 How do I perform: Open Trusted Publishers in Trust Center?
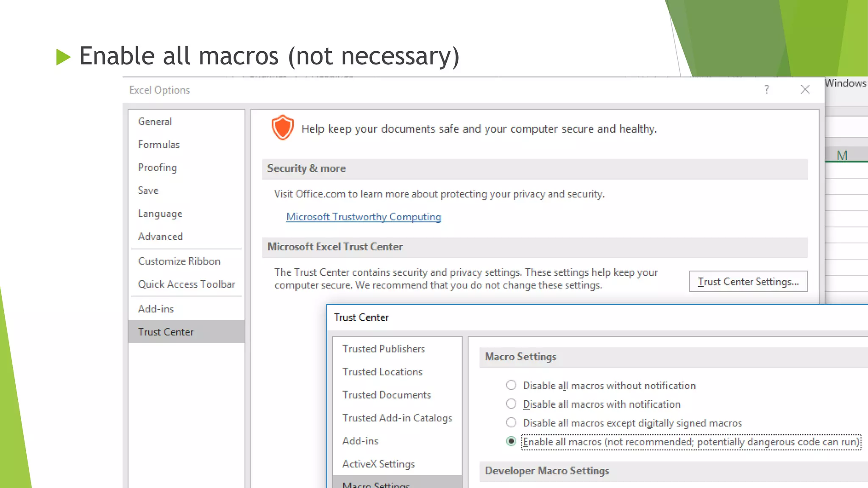coord(397,349)
